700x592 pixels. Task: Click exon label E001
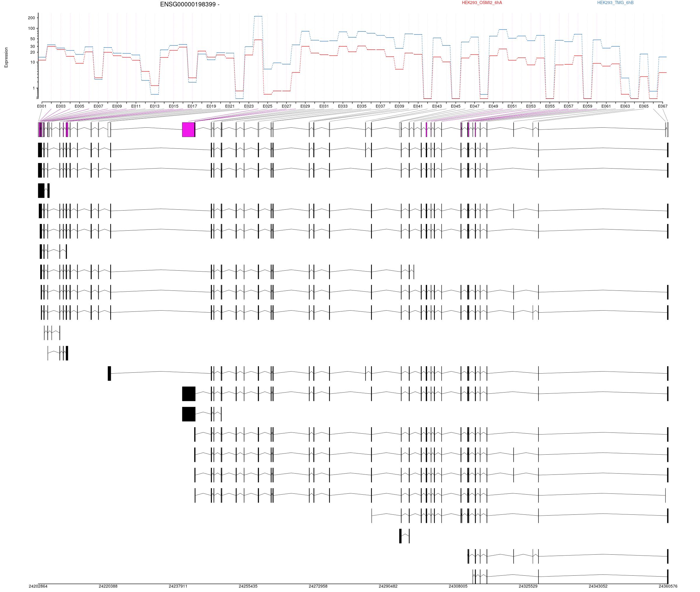pyautogui.click(x=42, y=106)
